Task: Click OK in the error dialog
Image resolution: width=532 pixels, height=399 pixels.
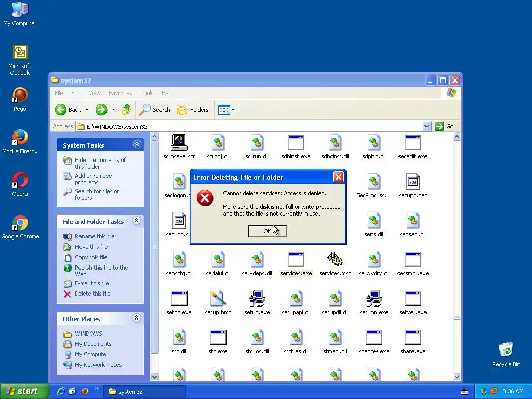Action: point(268,231)
